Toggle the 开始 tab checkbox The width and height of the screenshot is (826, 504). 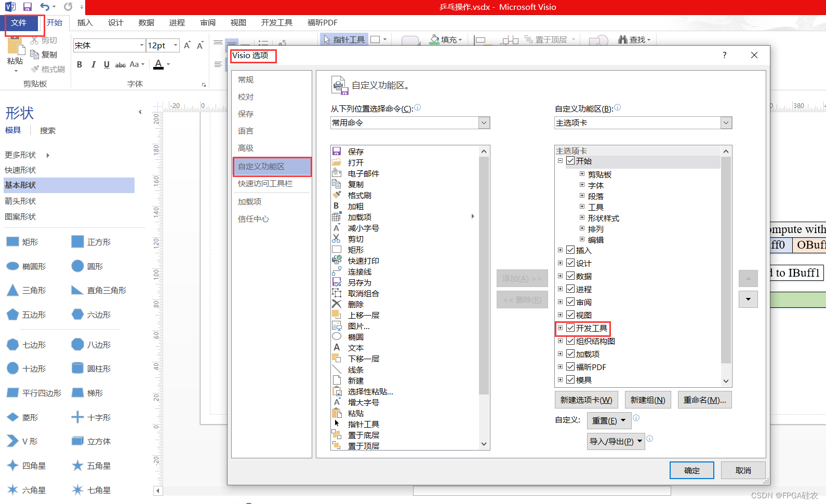[x=570, y=161]
